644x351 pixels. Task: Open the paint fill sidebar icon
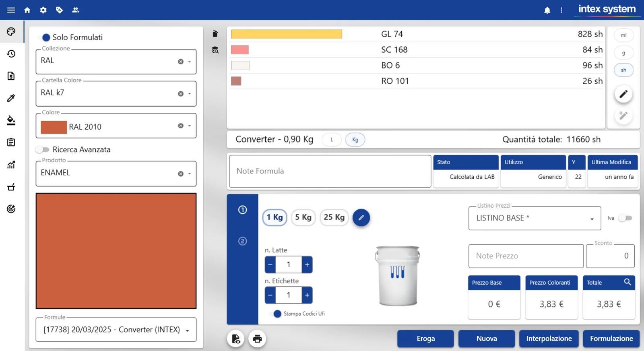[x=11, y=120]
